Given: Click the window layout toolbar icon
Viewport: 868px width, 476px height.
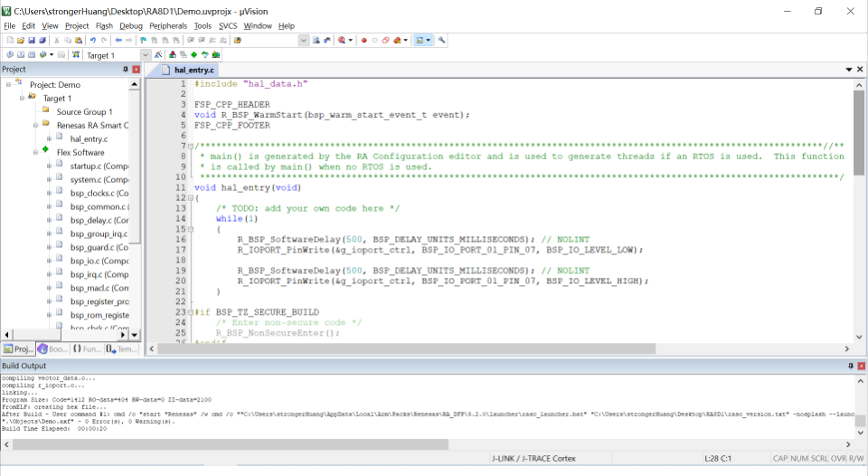Looking at the screenshot, I should (420, 40).
